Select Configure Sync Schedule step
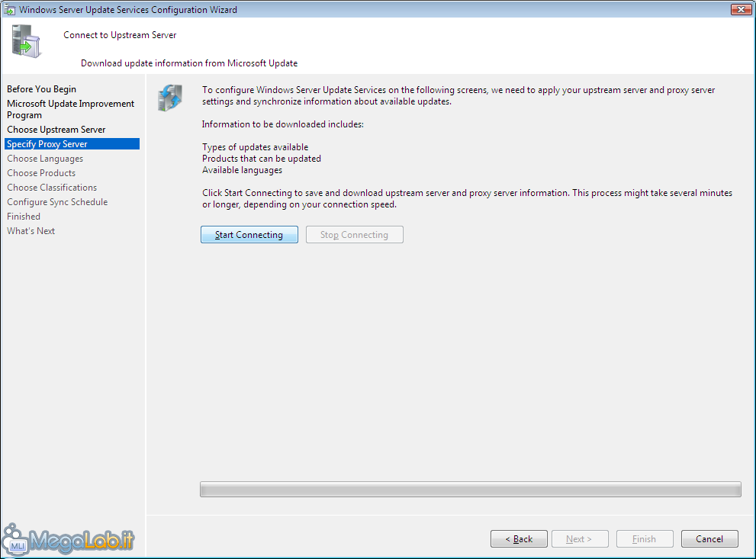 57,202
